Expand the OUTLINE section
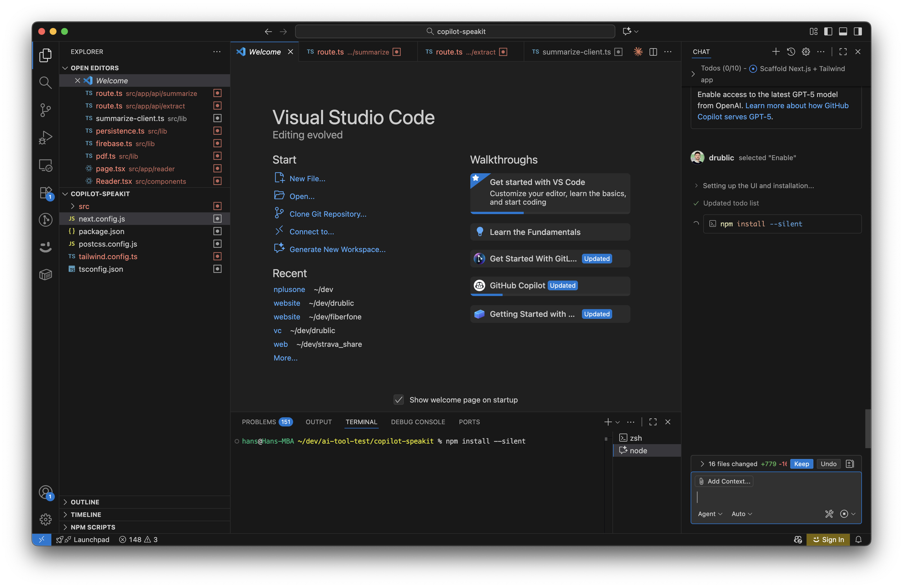The image size is (903, 588). click(x=84, y=502)
